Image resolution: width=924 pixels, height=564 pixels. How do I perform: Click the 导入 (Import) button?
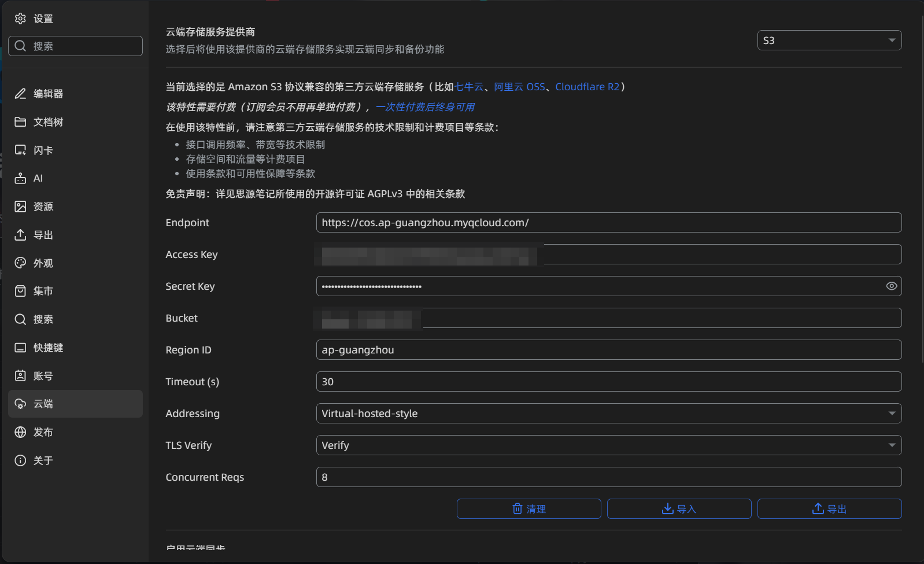pos(679,509)
